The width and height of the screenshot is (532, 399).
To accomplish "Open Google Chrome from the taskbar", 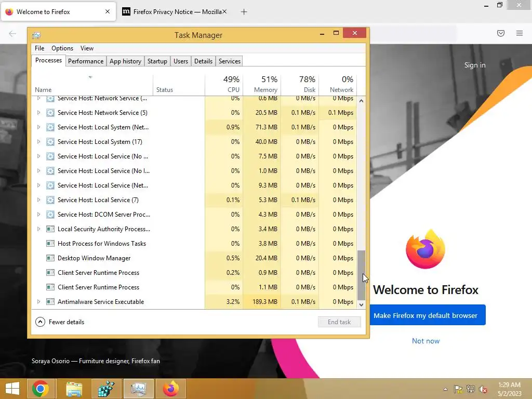I will (x=41, y=389).
